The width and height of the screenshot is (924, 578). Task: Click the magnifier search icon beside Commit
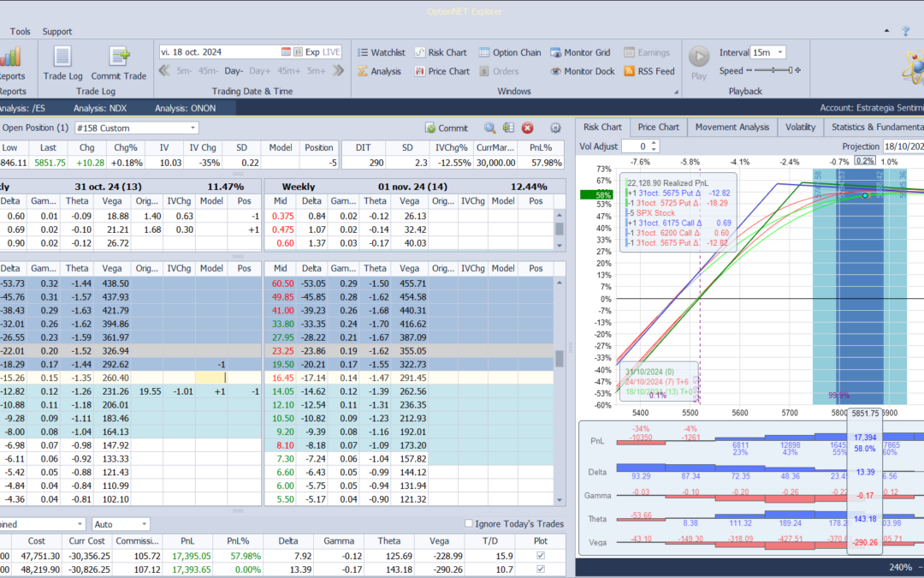[x=489, y=128]
